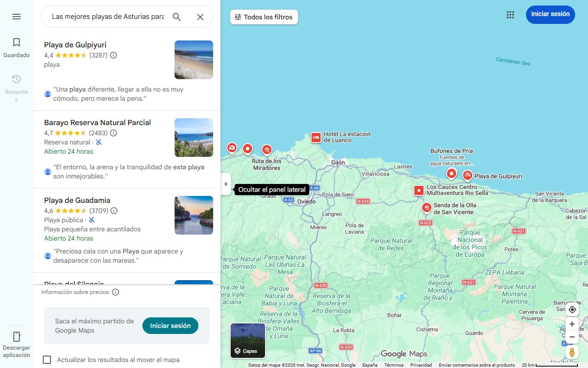
Task: Click the blue Iniciar sesión button
Action: point(550,14)
